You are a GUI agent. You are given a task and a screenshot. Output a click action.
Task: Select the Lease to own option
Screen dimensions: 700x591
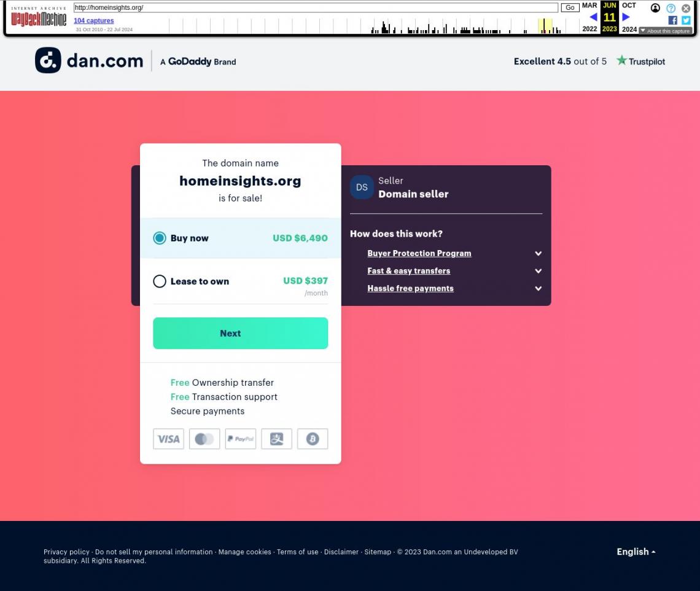point(160,281)
